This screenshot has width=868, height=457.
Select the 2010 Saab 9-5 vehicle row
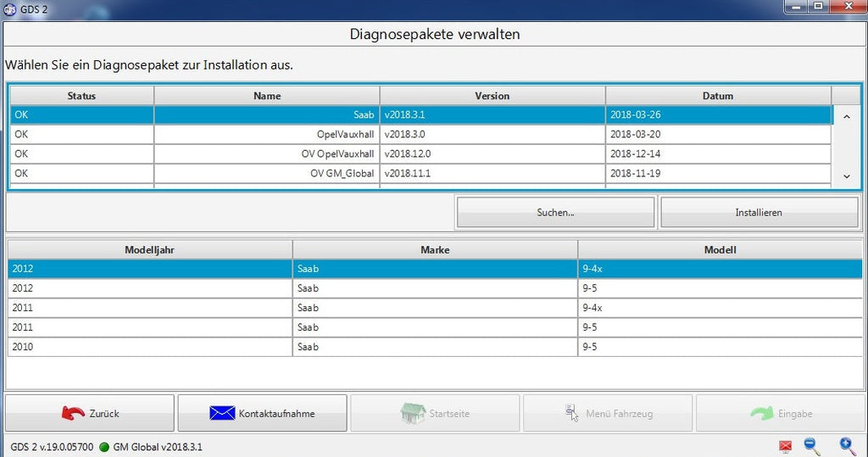point(435,347)
